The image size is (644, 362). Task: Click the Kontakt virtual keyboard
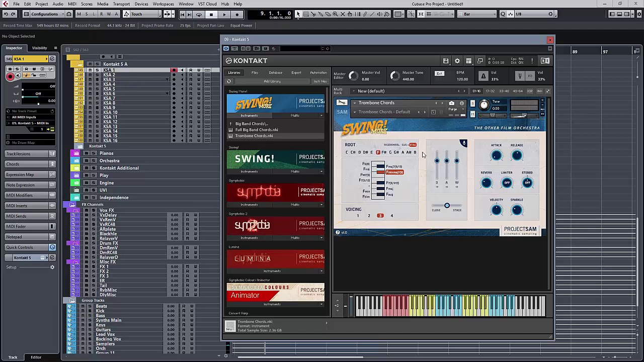[450, 306]
